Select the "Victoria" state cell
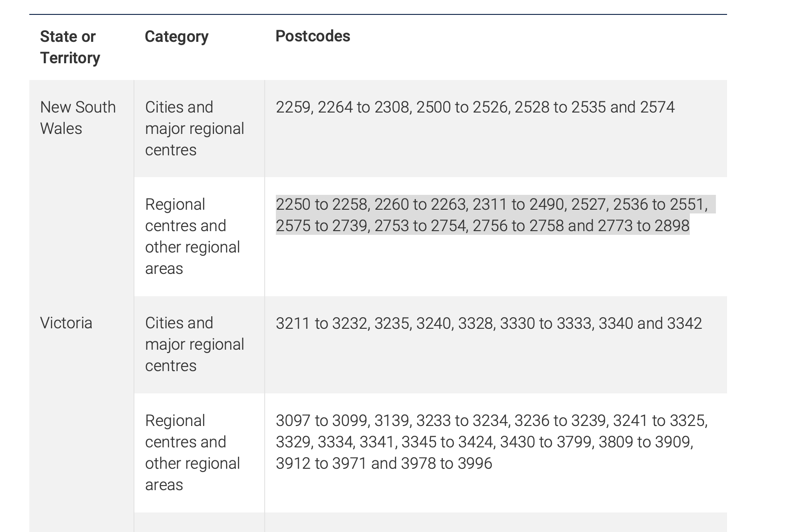The image size is (788, 532). [66, 323]
